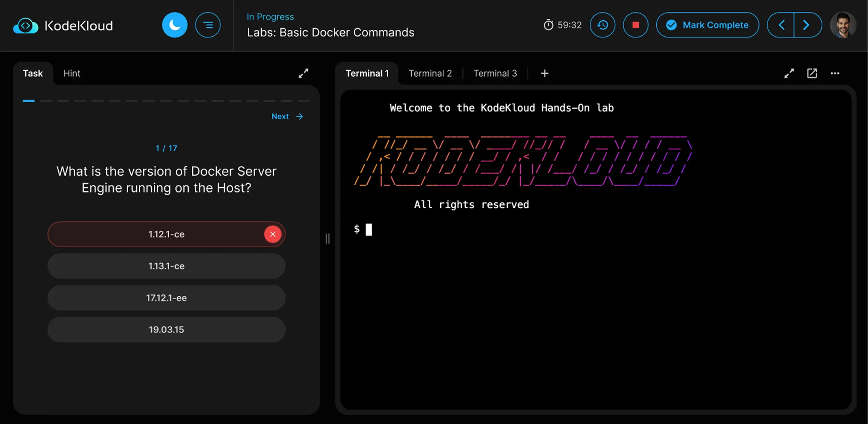Toggle dark mode moon button
The width and height of the screenshot is (868, 424).
coord(175,25)
